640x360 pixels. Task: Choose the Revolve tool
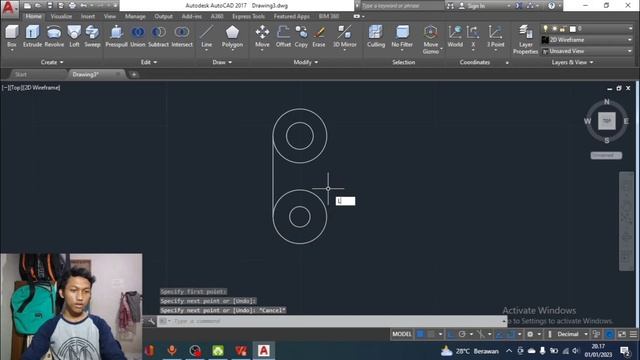[x=54, y=36]
